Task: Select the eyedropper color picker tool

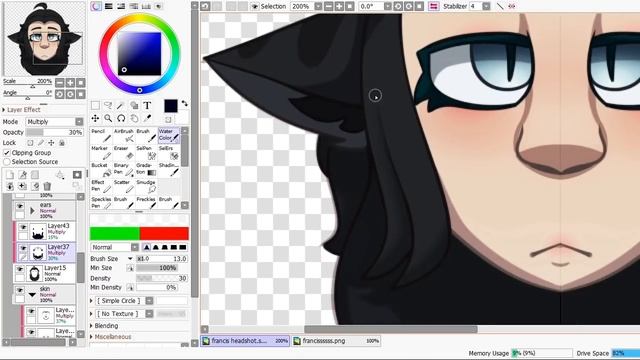Action: [147, 118]
